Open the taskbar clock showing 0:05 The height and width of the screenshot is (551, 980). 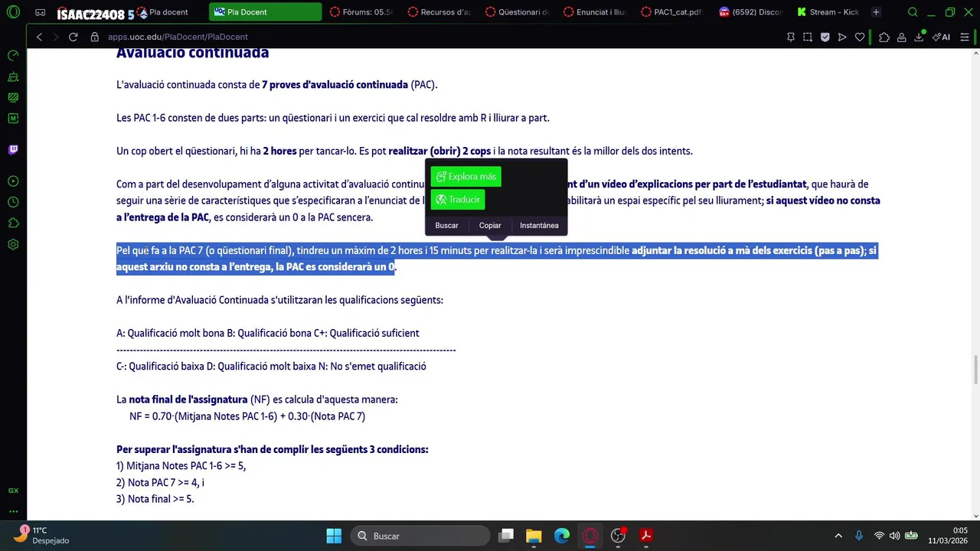coord(948,536)
